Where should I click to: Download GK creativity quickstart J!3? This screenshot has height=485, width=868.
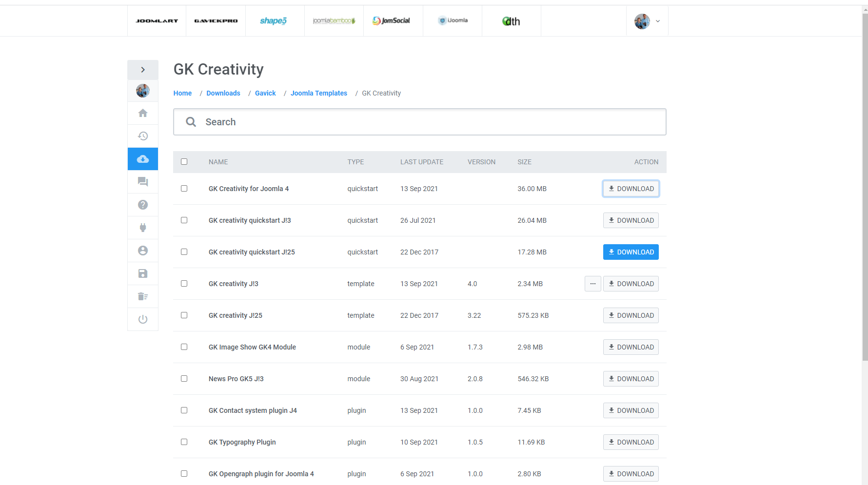click(x=631, y=220)
